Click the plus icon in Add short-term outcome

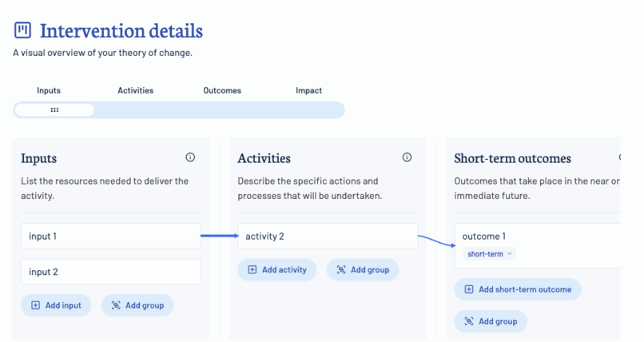469,289
